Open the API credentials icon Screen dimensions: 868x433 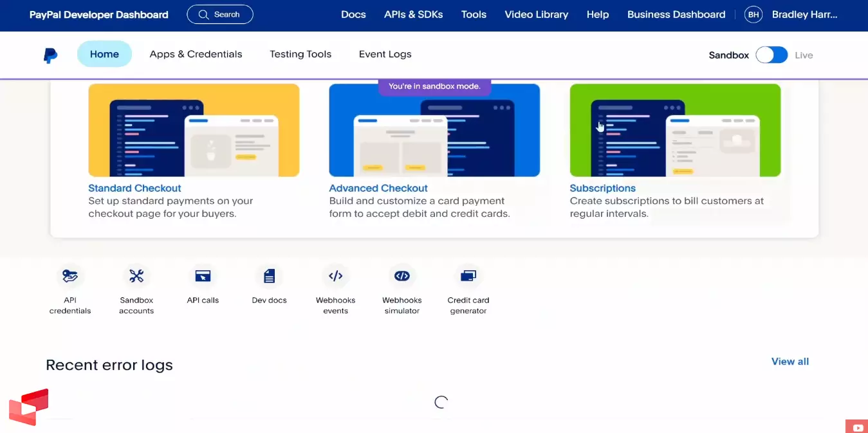pyautogui.click(x=70, y=276)
